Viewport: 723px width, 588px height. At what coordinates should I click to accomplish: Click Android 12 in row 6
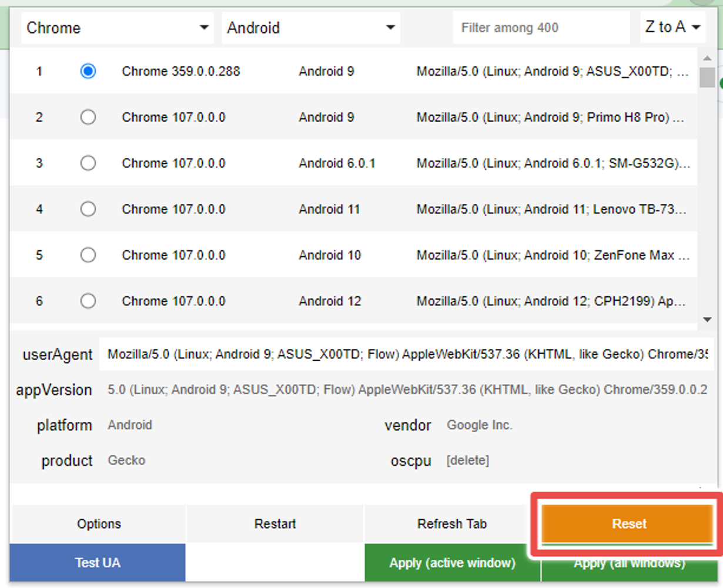[x=330, y=301]
